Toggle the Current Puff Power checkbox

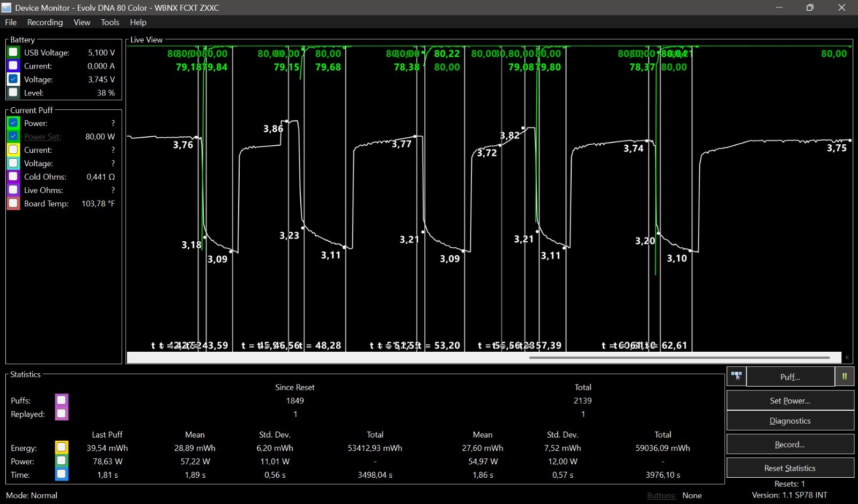[13, 123]
